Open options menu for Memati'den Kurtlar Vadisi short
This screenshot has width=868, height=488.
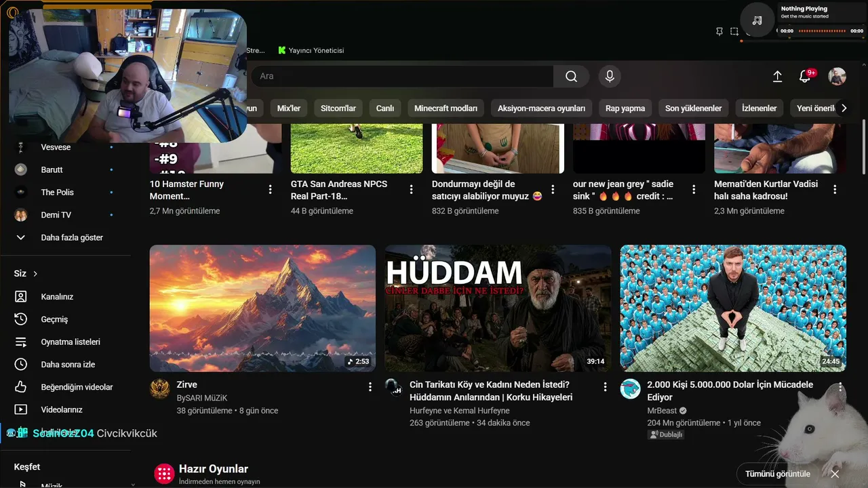click(835, 190)
